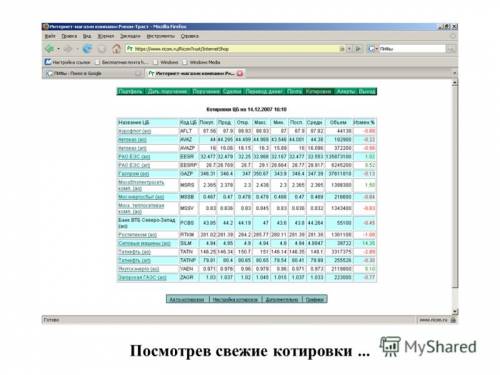The height and width of the screenshot is (375, 500).
Task: Open the Файл menu
Action: 50,36
